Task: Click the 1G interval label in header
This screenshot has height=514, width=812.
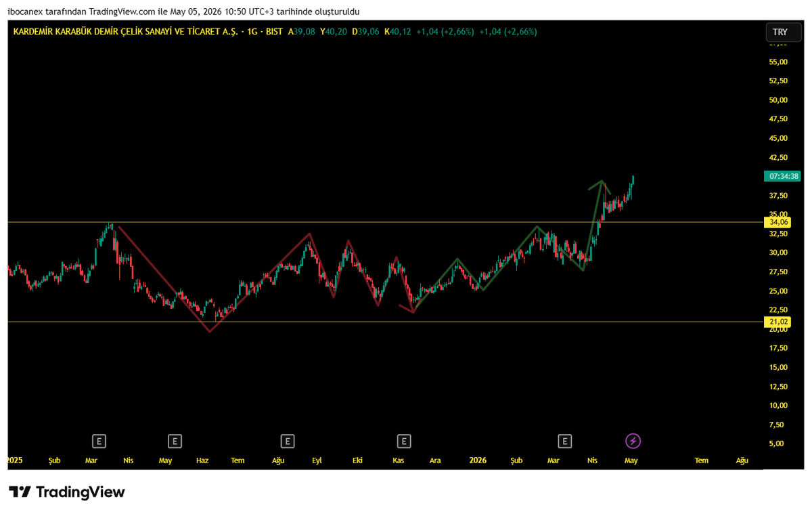Action: 253,31
